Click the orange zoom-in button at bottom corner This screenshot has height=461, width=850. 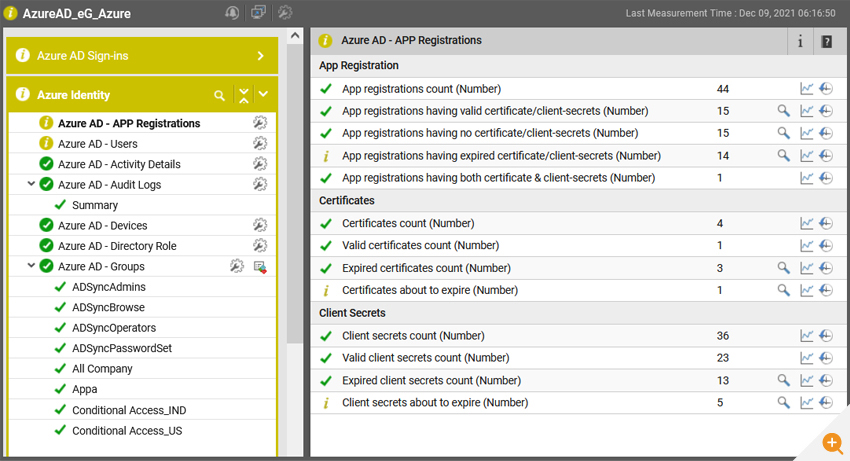click(x=832, y=443)
